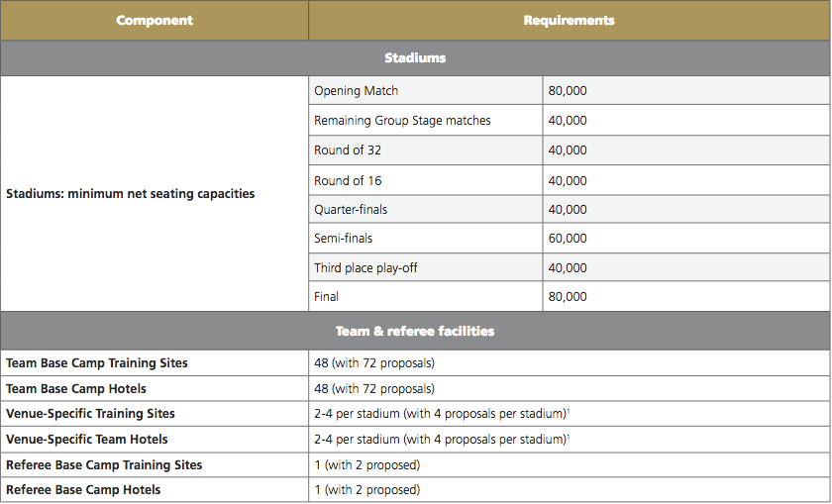Click the Opening Match row label
The image size is (832, 504).
(357, 91)
